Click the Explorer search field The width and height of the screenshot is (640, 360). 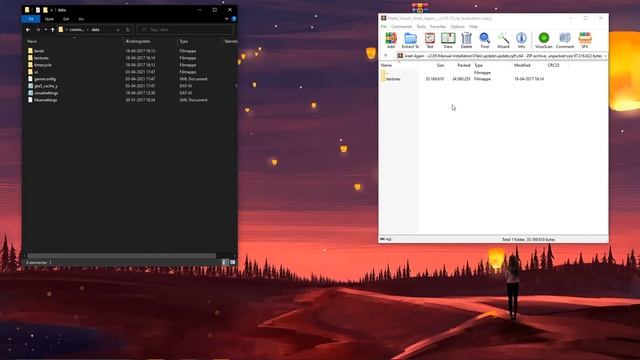click(x=186, y=30)
